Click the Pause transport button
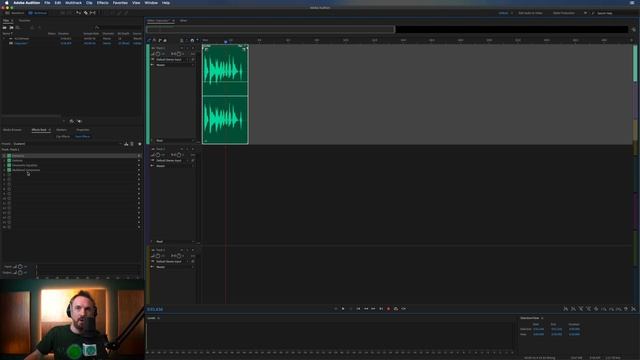 [351, 309]
